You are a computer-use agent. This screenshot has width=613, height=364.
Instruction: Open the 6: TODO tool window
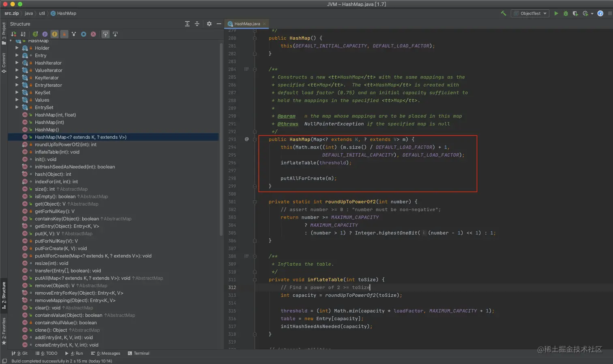pyautogui.click(x=46, y=353)
